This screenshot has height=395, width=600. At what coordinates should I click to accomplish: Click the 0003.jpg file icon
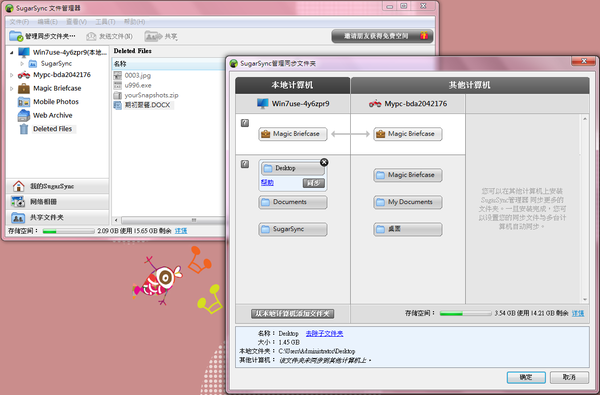(118, 75)
